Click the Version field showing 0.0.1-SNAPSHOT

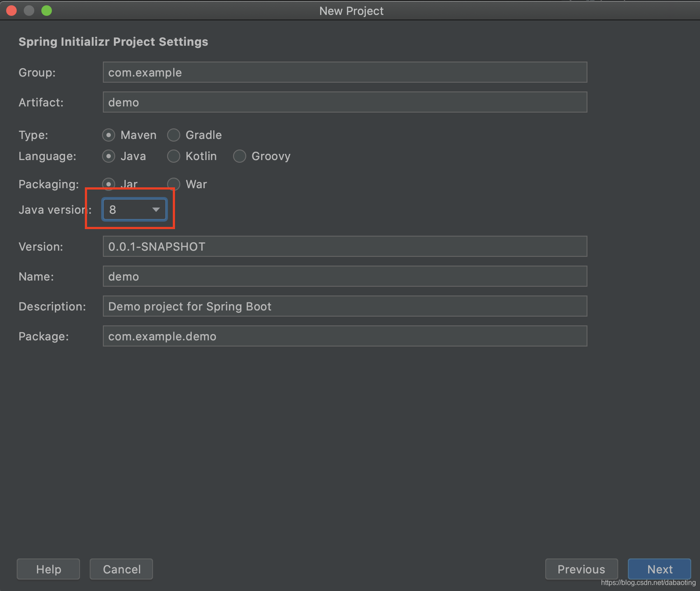click(345, 246)
